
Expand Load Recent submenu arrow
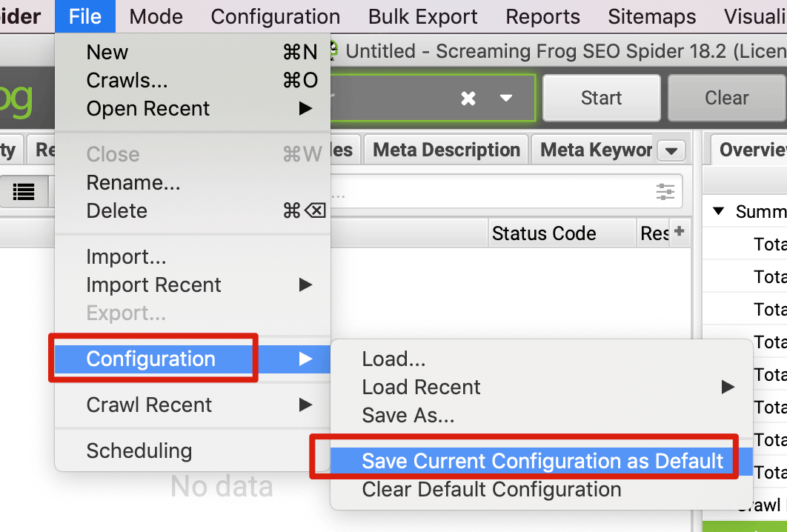728,387
